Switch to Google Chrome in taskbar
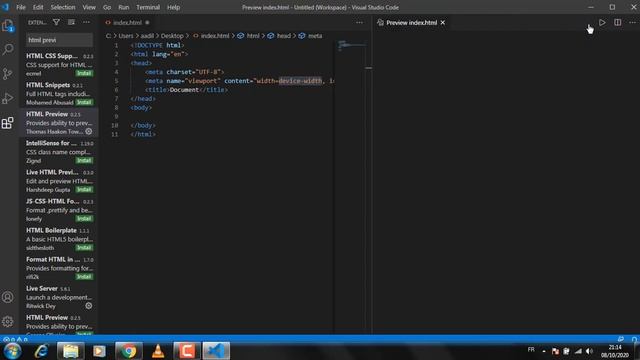Image resolution: width=640 pixels, height=360 pixels. (x=129, y=351)
